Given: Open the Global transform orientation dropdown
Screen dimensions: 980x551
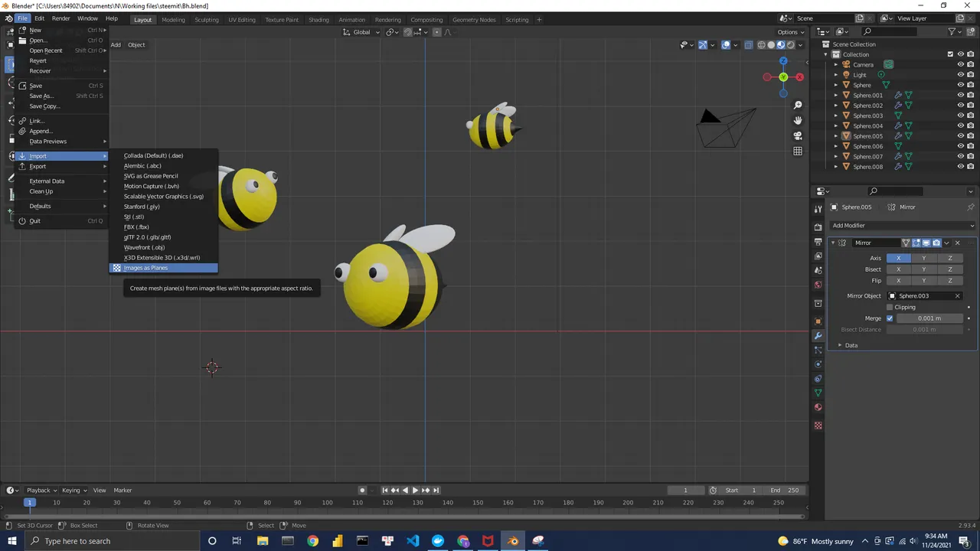Looking at the screenshot, I should [x=361, y=32].
